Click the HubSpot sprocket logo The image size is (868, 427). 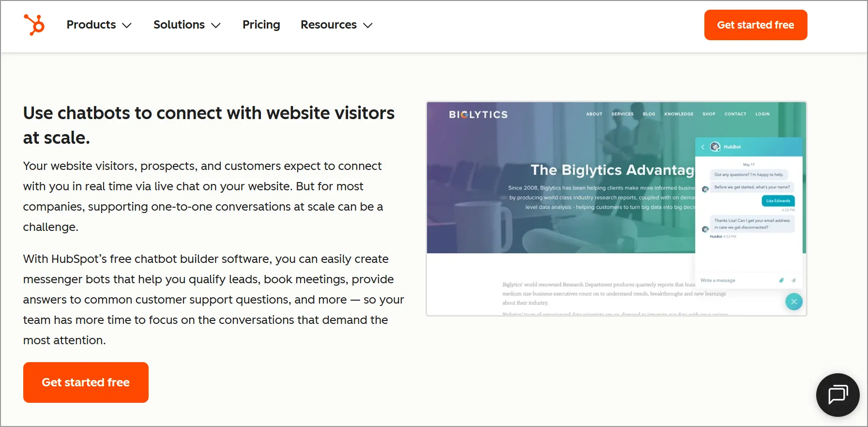click(34, 25)
